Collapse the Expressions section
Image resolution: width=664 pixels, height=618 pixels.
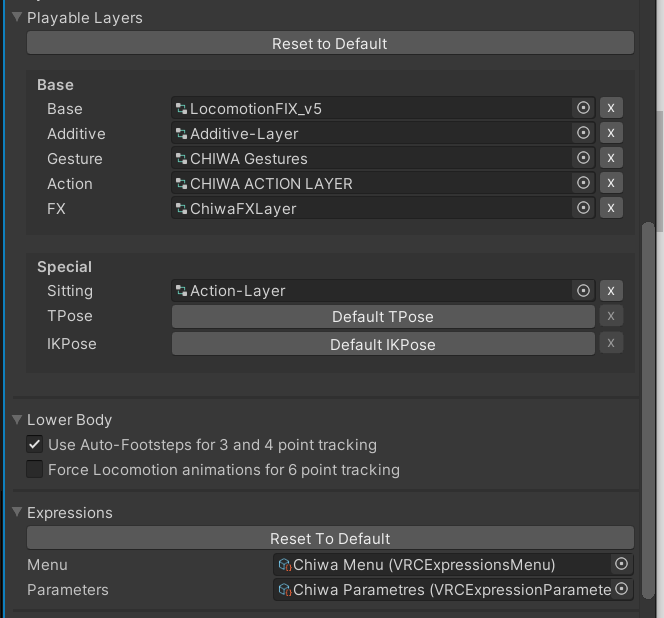click(x=17, y=513)
